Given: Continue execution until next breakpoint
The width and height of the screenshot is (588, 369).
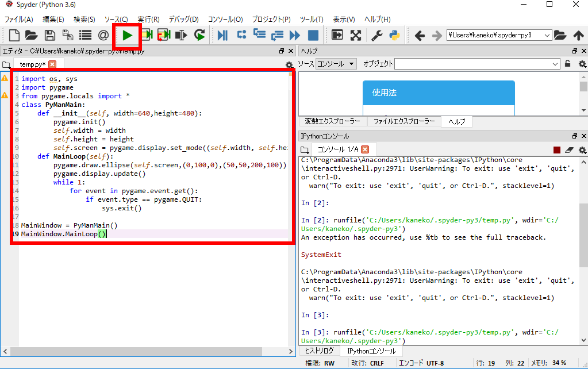Looking at the screenshot, I should [x=295, y=35].
